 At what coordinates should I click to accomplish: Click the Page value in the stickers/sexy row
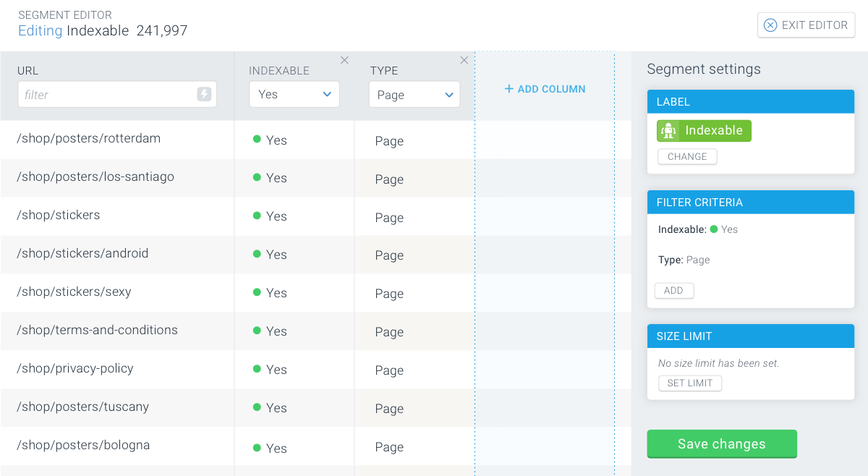pos(389,294)
